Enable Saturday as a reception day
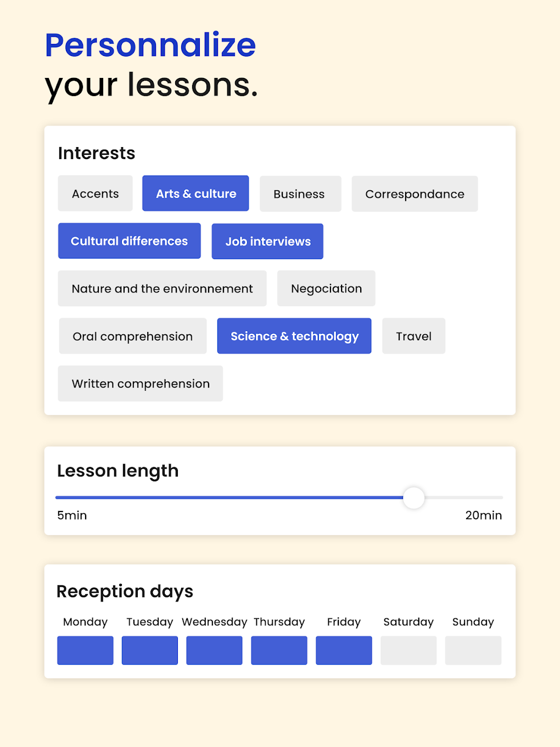 [408, 650]
